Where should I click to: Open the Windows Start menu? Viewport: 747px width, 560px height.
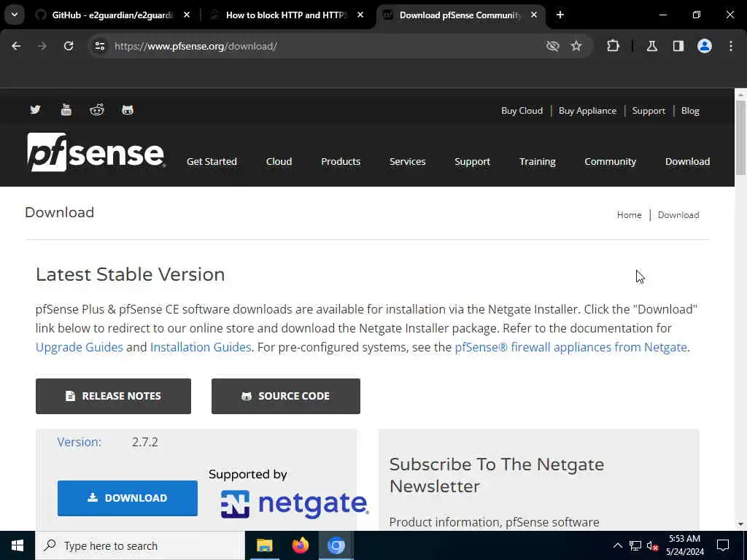pos(18,545)
